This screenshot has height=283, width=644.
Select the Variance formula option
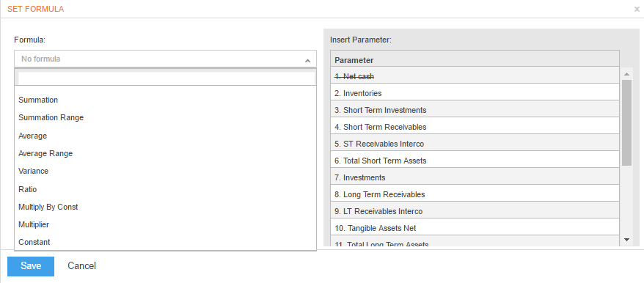(165, 171)
